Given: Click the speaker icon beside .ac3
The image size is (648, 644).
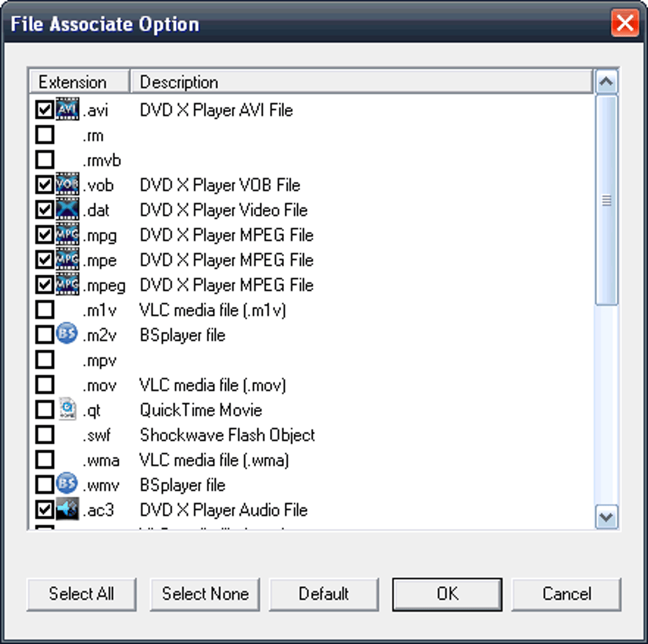Looking at the screenshot, I should (67, 510).
